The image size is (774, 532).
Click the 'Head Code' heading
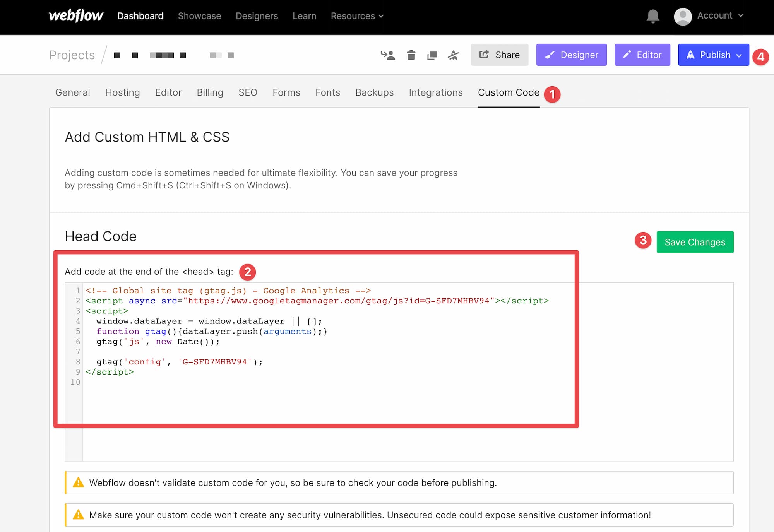click(101, 236)
